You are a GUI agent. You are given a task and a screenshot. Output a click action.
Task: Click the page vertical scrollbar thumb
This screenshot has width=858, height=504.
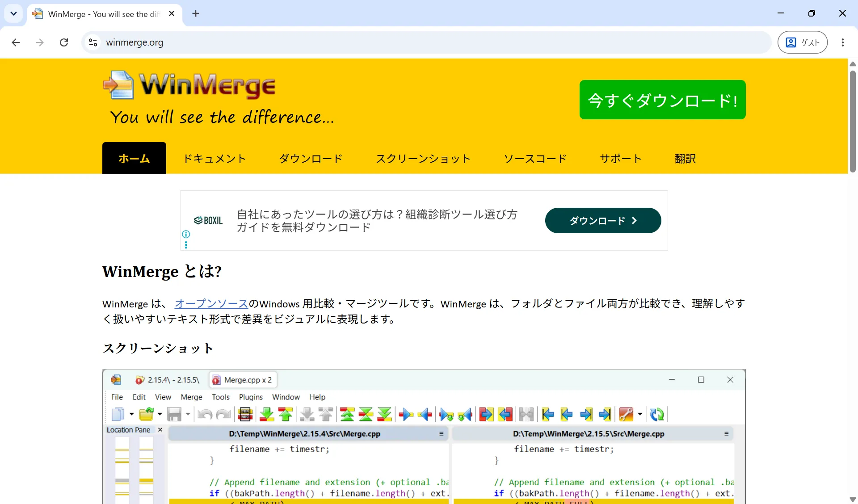[853, 121]
